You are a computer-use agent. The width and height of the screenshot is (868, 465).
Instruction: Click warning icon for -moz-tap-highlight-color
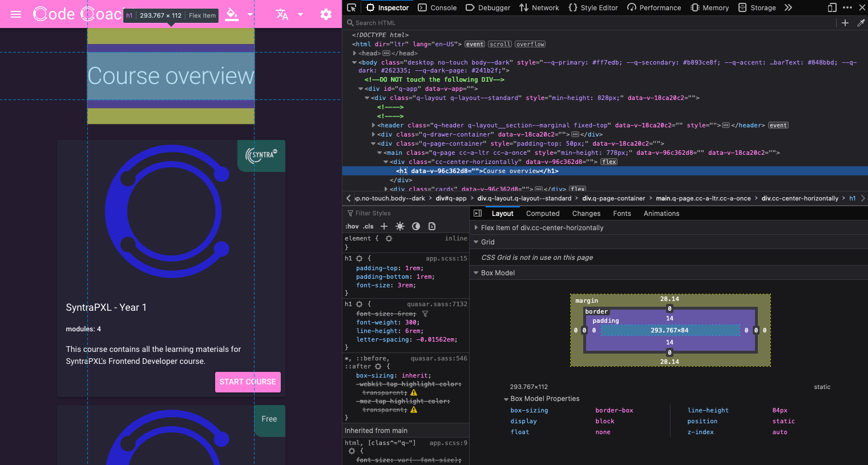point(414,410)
